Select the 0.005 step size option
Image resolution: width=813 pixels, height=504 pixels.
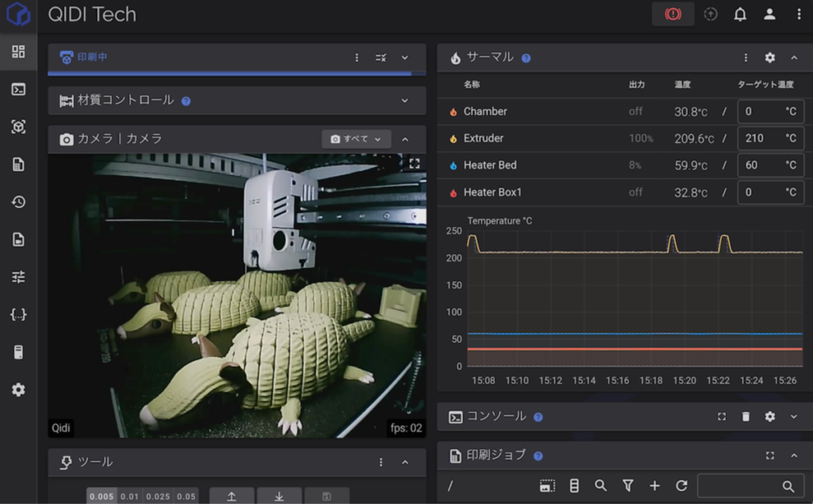[102, 496]
